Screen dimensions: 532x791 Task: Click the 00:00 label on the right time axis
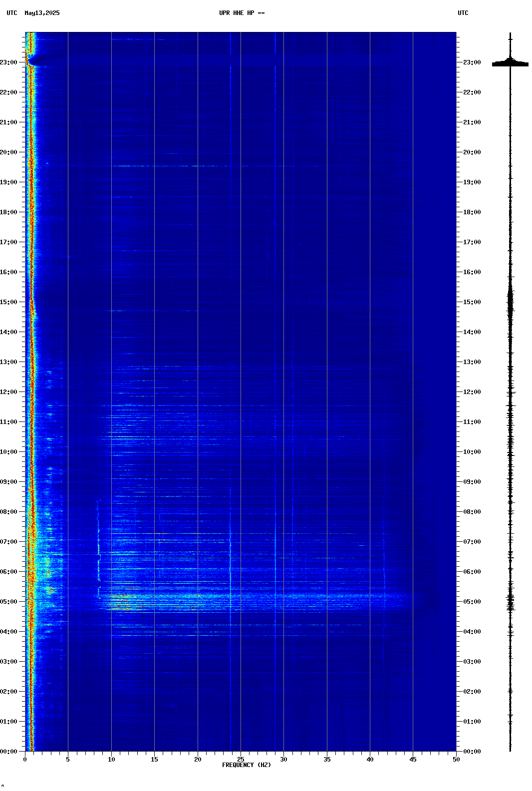point(472,752)
